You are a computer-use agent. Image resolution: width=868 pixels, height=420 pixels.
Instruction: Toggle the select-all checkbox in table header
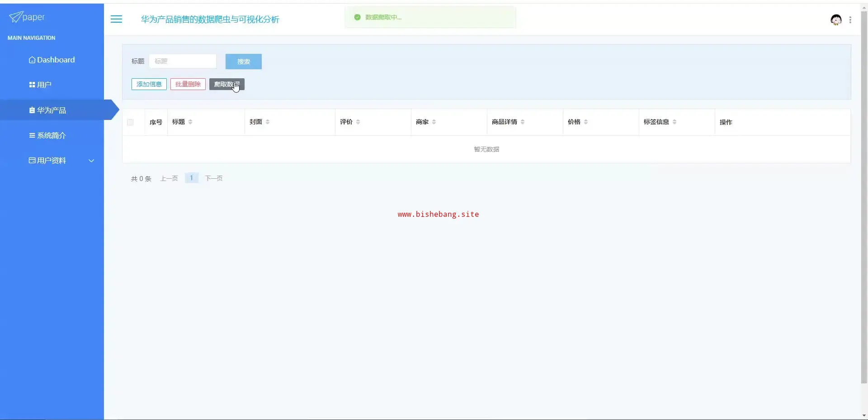coord(130,122)
